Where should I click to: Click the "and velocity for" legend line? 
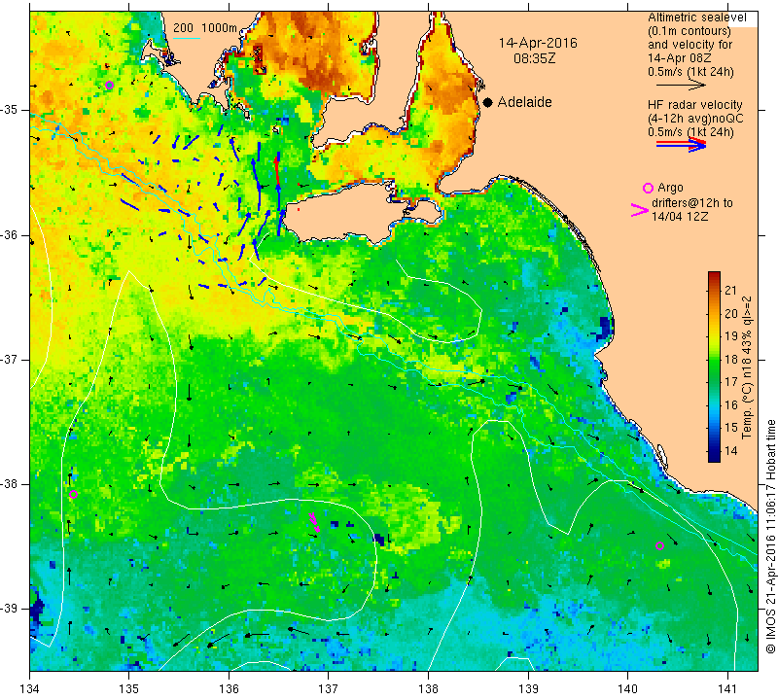click(x=690, y=44)
